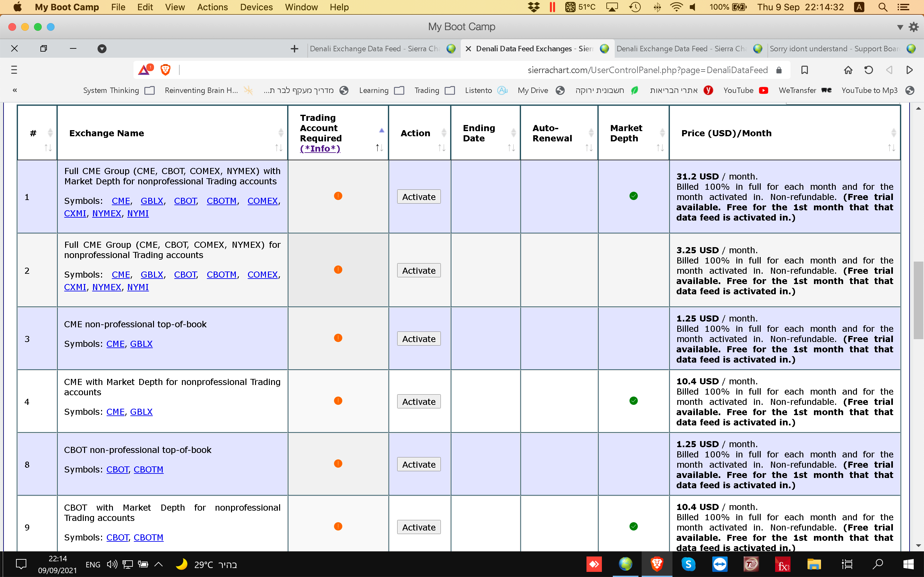Click the page vertical scrollbar thumb

[x=918, y=300]
